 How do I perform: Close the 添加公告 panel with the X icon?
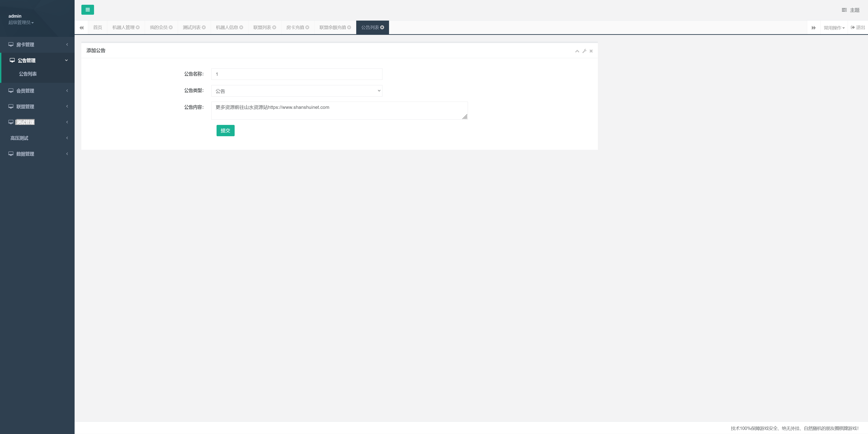pyautogui.click(x=591, y=51)
